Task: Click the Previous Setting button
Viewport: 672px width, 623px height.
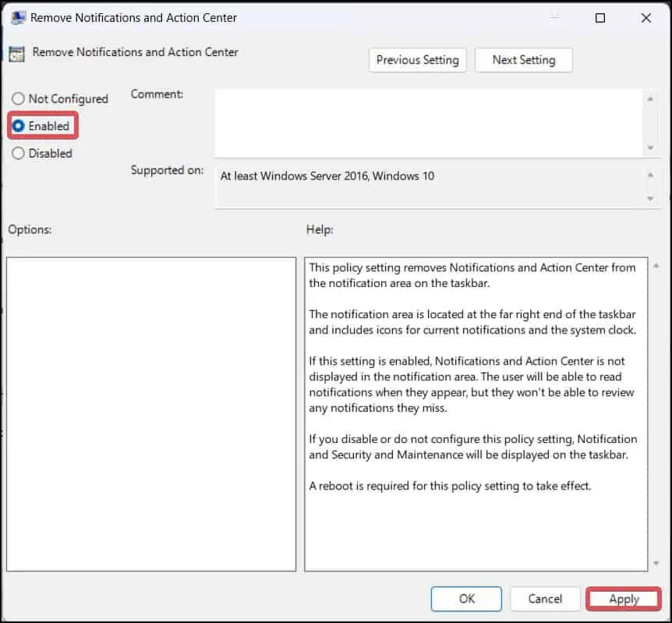Action: [x=417, y=59]
